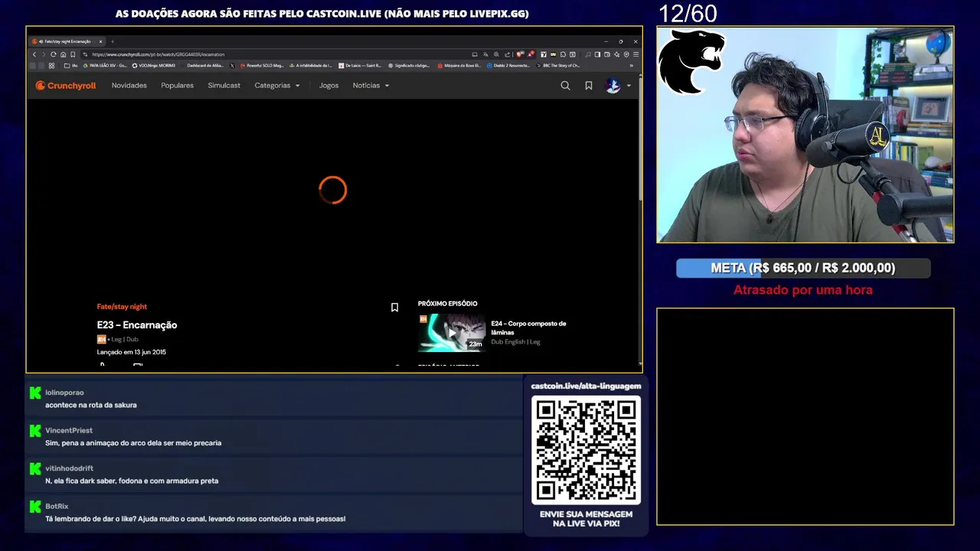Show more bookmarks with the double chevron
Screen dimensions: 980x551
(632, 66)
